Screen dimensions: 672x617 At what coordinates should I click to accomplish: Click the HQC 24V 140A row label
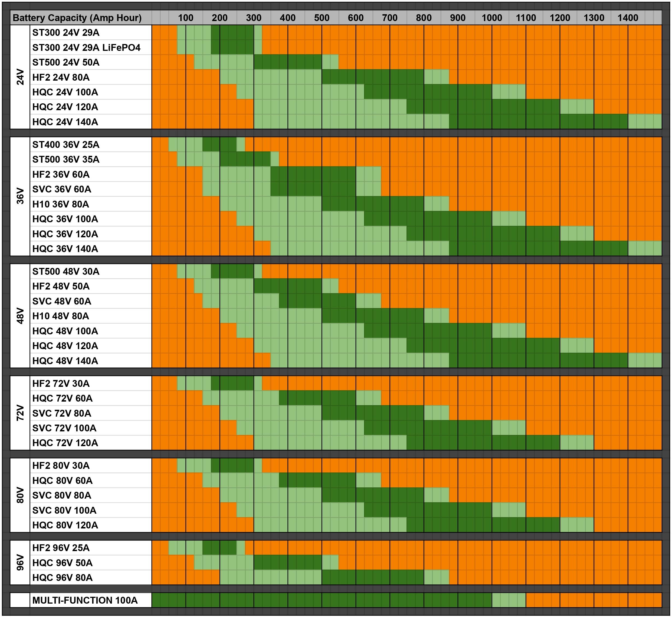point(65,122)
